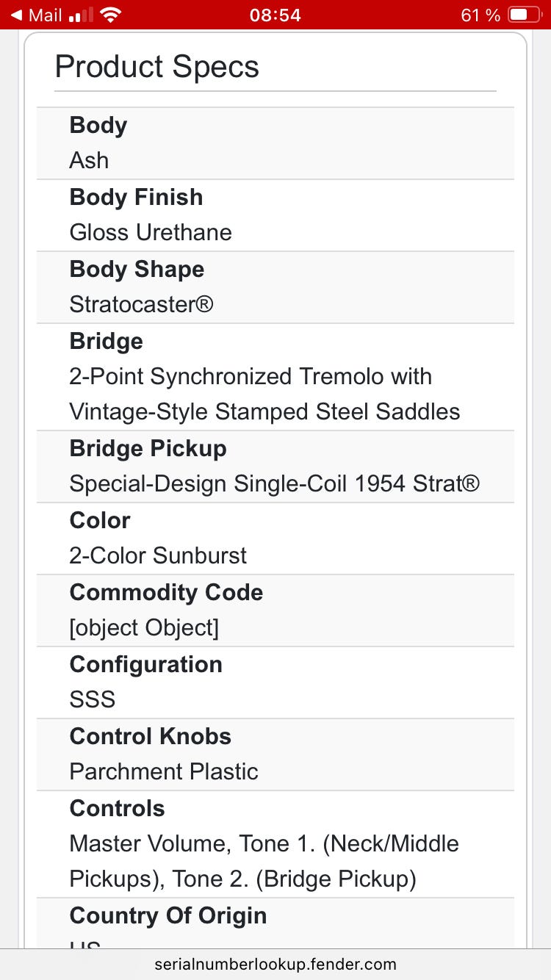Tap the Body Shape Stratocaster row
Viewport: 551px width, 980px height.
point(275,287)
